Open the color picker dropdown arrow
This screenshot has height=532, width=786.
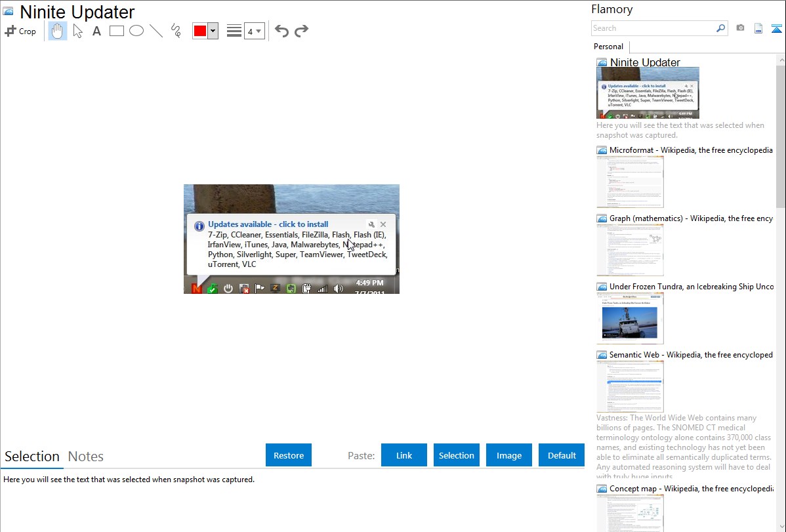pos(213,31)
